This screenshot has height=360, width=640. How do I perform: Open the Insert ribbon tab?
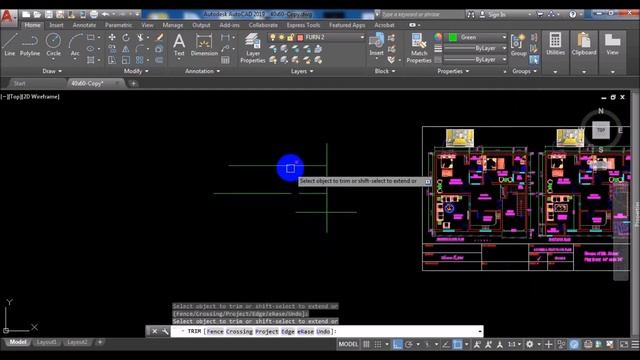coord(56,25)
